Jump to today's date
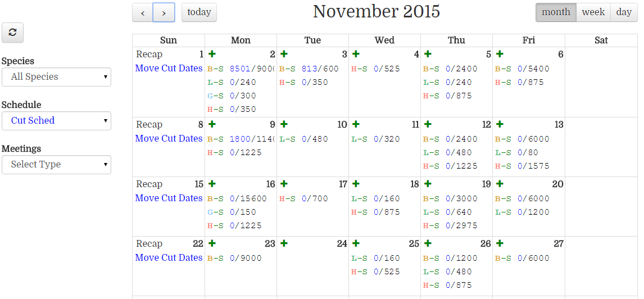The image size is (644, 299). point(199,12)
